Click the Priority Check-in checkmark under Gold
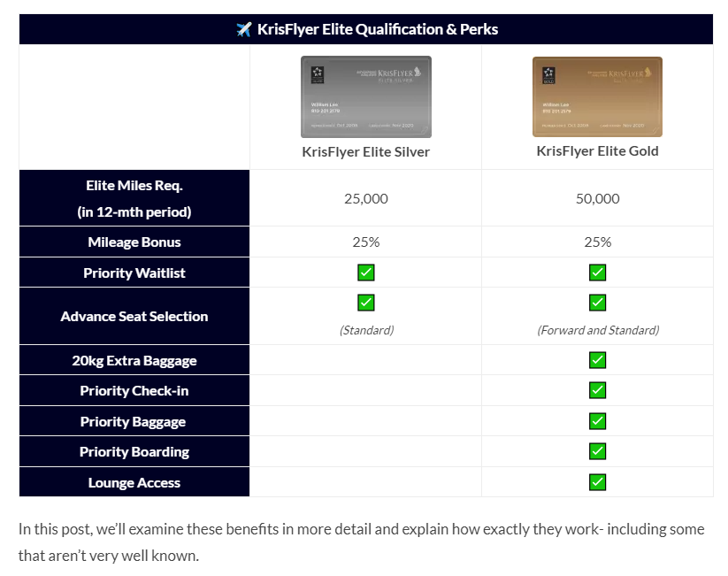Image resolution: width=728 pixels, height=576 pixels. (598, 390)
